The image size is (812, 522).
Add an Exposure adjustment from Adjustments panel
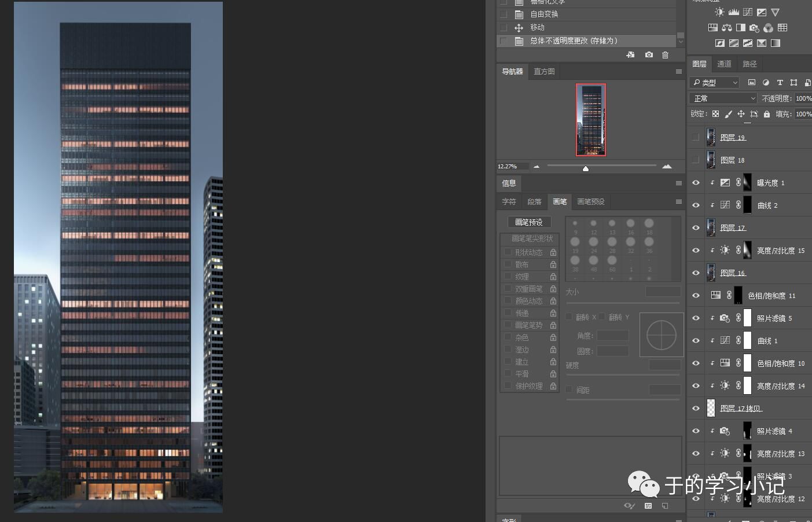762,12
